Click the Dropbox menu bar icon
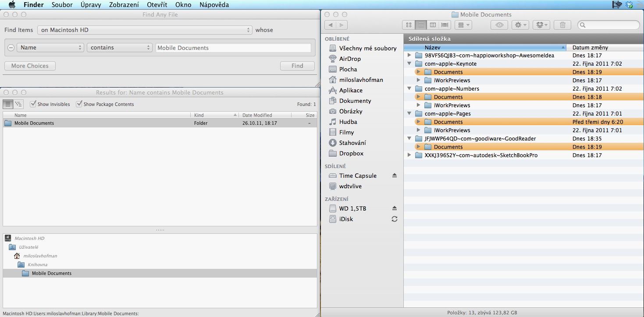 [x=630, y=5]
